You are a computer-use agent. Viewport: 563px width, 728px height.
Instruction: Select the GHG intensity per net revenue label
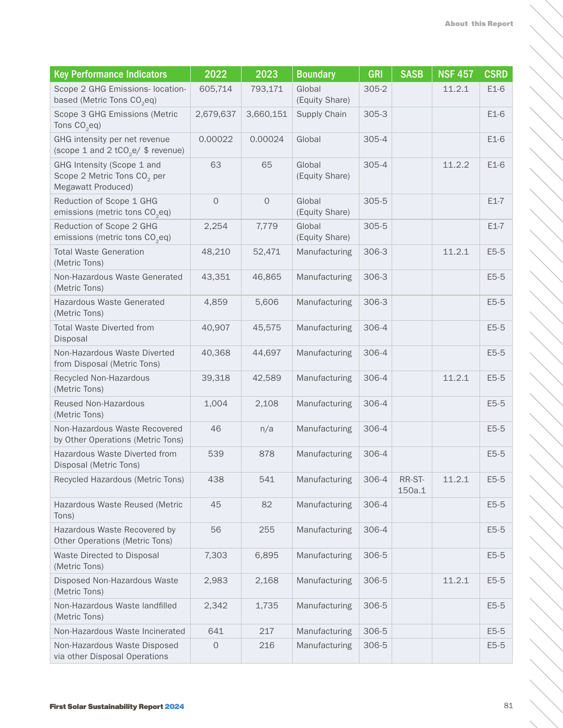point(119,145)
